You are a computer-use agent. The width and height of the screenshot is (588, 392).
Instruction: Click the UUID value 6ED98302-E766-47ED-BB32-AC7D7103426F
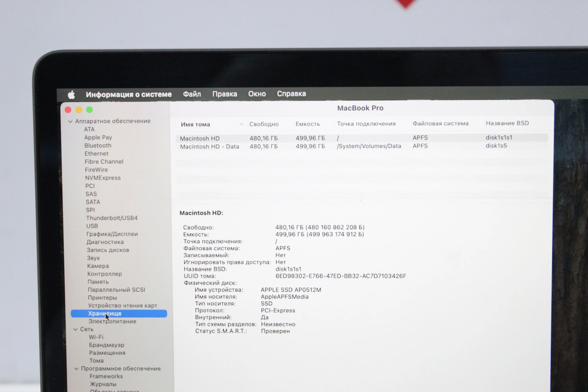coord(341,276)
